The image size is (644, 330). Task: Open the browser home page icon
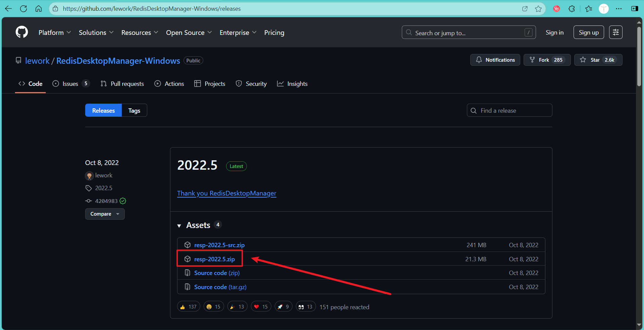pos(39,9)
